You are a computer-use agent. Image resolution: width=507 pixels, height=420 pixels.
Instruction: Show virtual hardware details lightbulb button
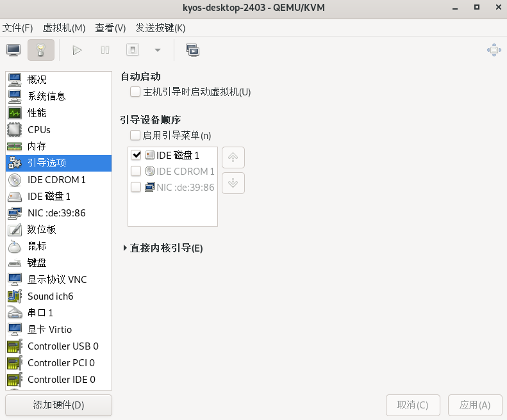(x=41, y=50)
